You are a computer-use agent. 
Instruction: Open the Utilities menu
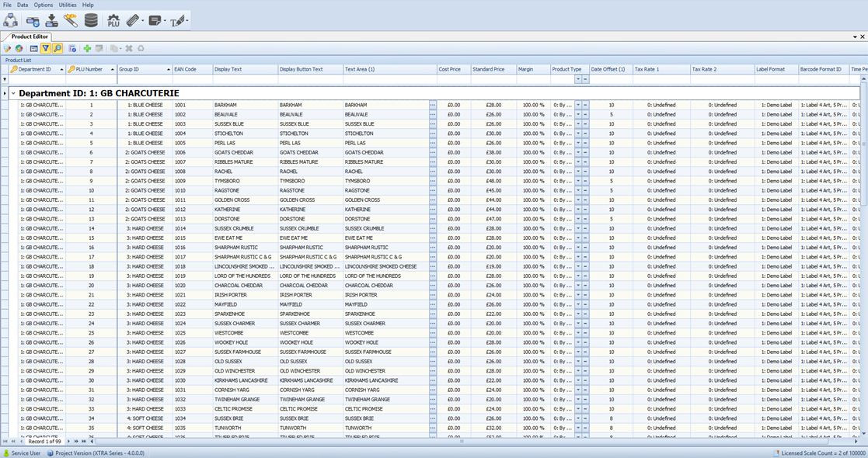point(66,4)
